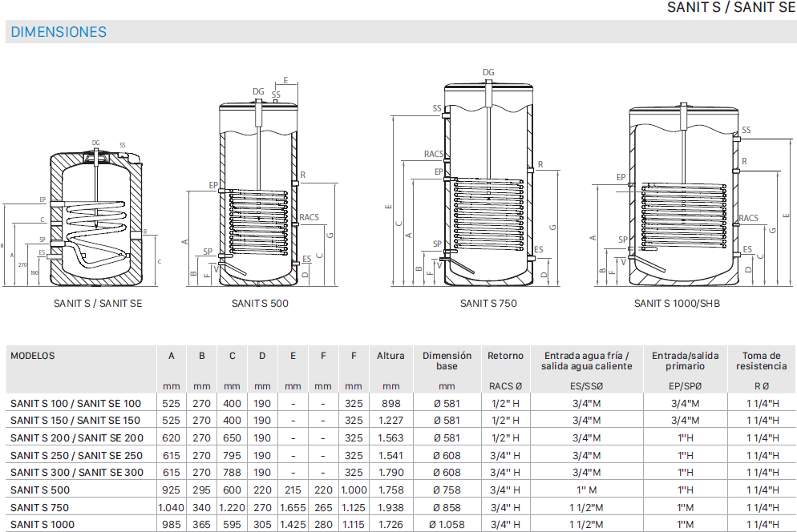Click row name 'SANIT S 250 / SANIT SE 250'
797x532 pixels.
tap(76, 456)
